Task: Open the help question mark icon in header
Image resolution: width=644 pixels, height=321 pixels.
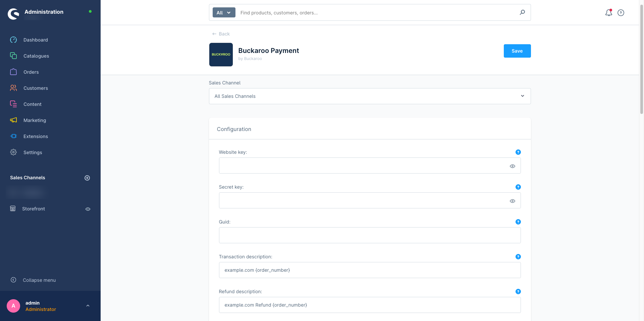Action: pyautogui.click(x=621, y=13)
